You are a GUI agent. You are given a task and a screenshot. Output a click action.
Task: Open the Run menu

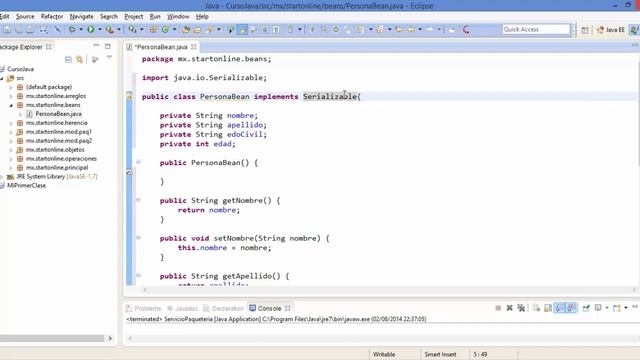(155, 16)
